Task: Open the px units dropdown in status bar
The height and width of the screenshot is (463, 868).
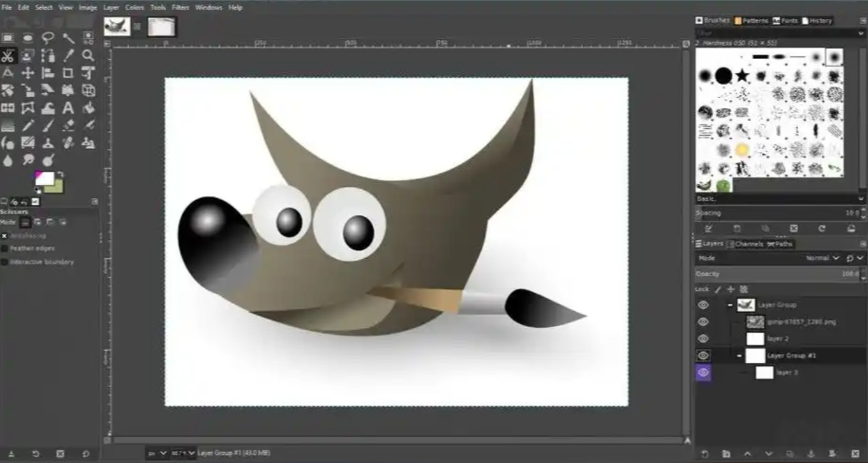Action: pos(156,454)
